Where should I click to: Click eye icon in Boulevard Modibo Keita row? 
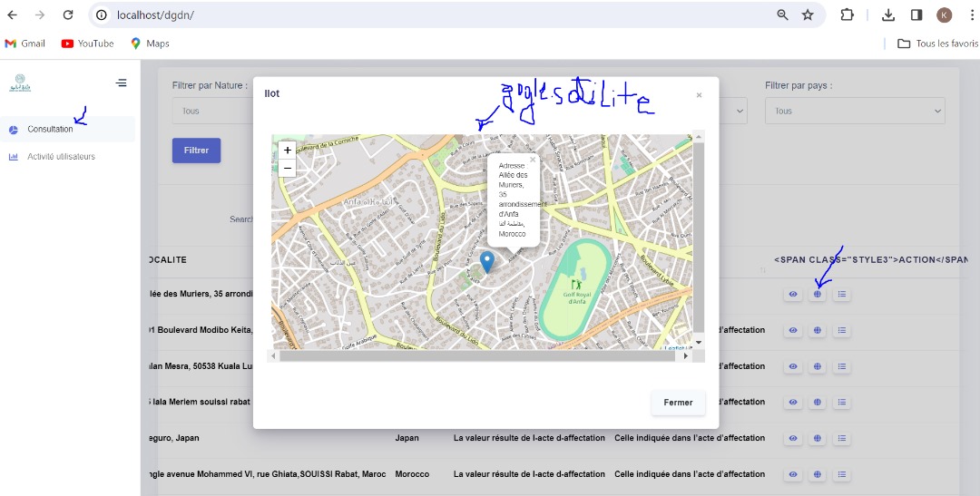click(793, 330)
